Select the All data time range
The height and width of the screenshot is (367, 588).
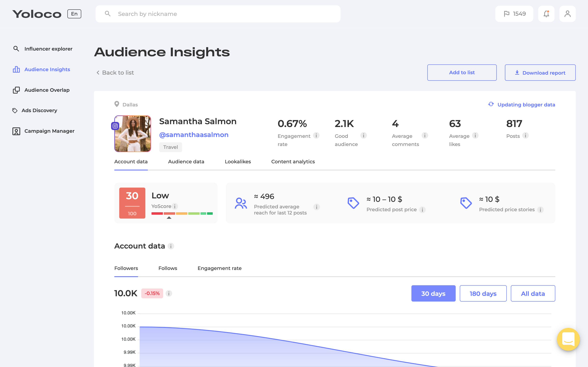(533, 293)
